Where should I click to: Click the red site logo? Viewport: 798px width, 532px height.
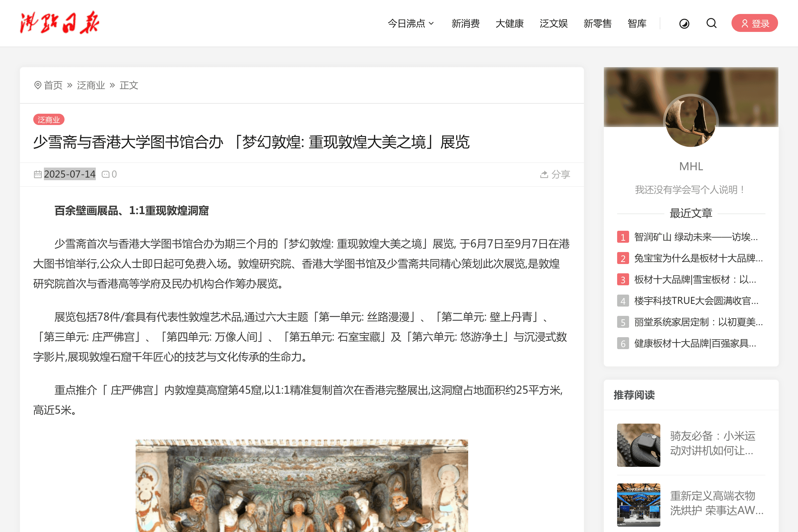[60, 23]
